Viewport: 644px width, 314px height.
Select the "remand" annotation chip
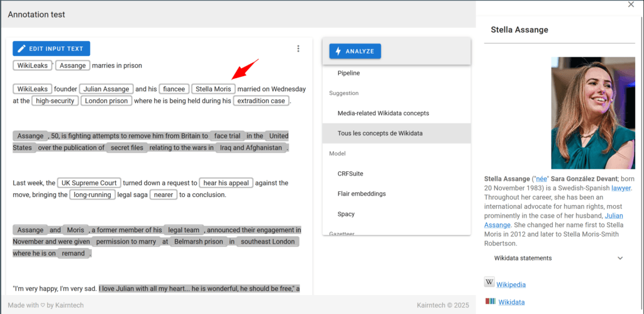74,254
